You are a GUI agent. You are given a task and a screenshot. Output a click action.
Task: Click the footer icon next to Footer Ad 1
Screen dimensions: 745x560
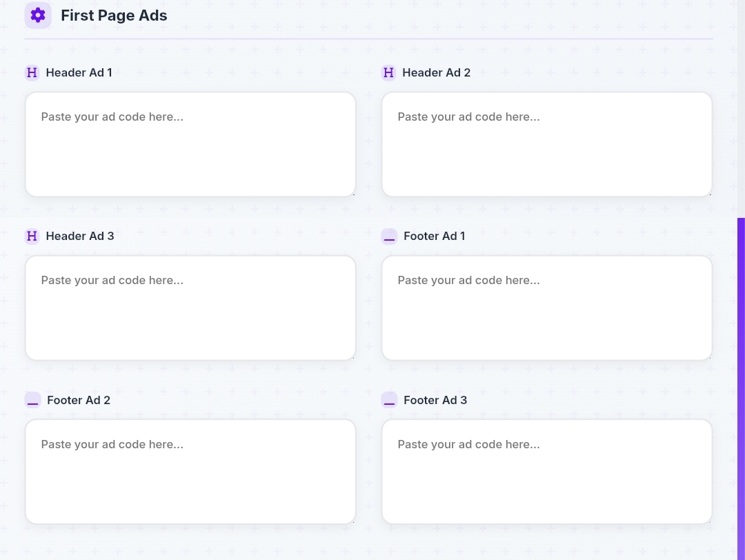tap(389, 237)
